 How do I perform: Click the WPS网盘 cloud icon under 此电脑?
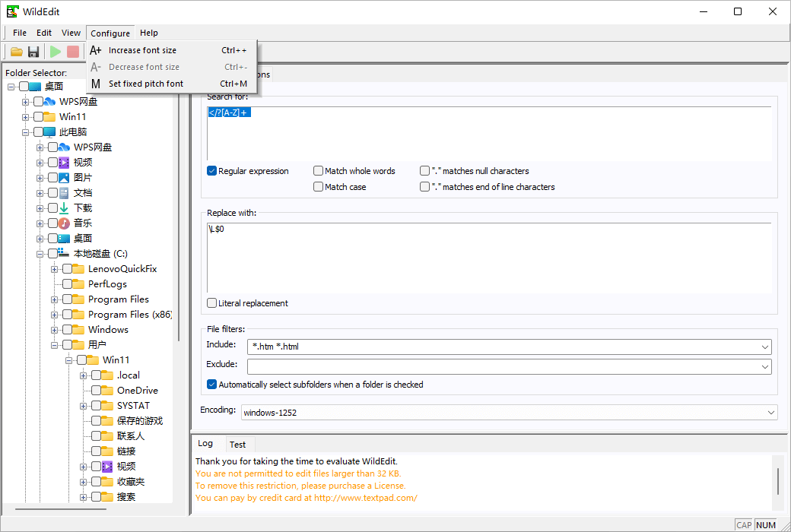click(x=64, y=147)
